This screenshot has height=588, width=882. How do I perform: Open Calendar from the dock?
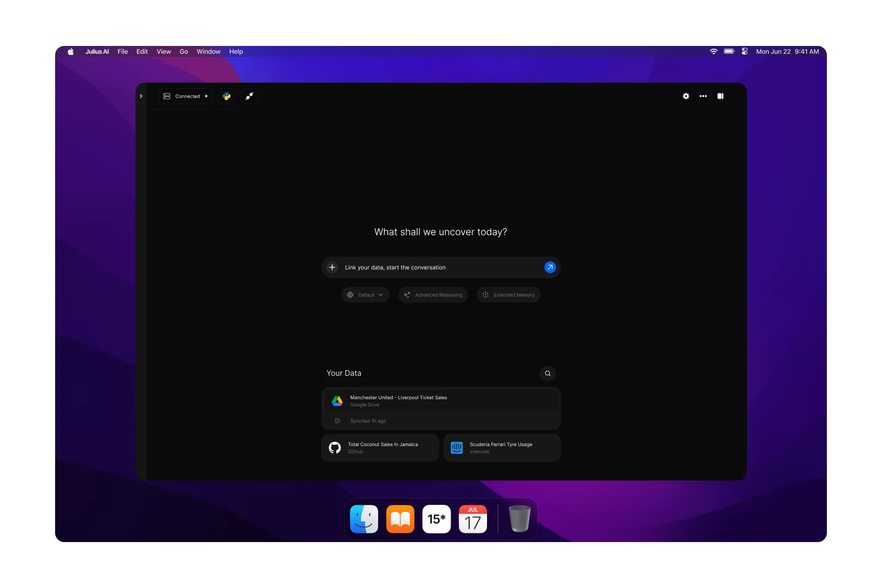point(473,519)
